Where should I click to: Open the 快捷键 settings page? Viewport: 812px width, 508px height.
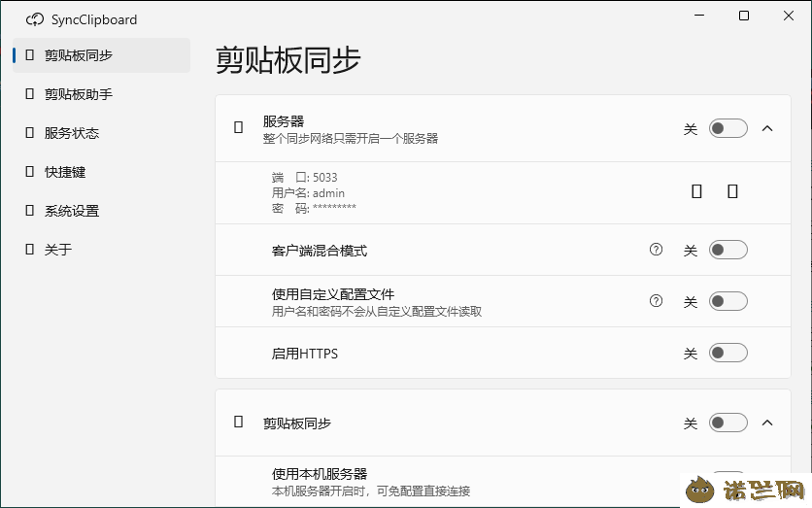[x=101, y=172]
